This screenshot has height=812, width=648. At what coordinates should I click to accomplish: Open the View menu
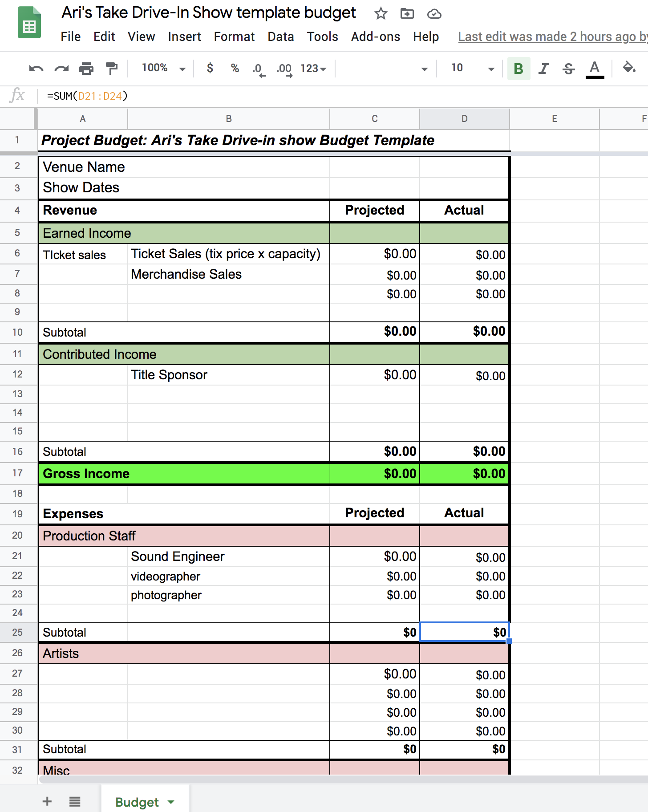tap(142, 37)
